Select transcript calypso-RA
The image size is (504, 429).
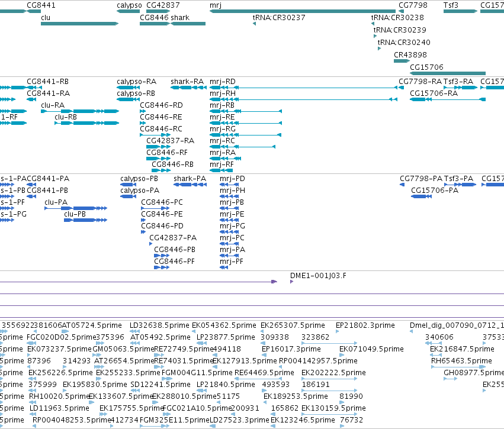(129, 88)
